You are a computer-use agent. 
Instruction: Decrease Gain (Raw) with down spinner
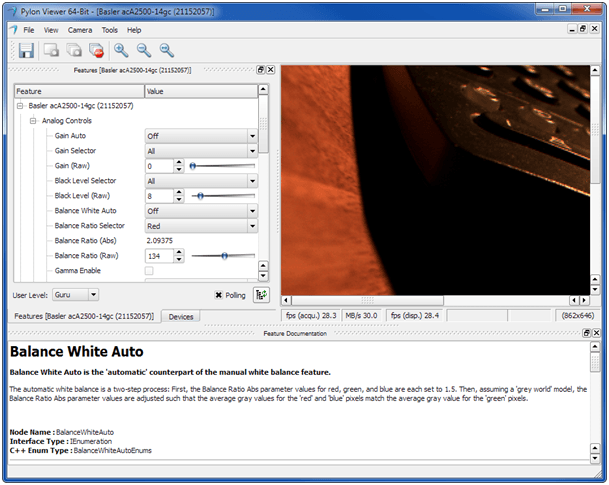pyautogui.click(x=179, y=170)
